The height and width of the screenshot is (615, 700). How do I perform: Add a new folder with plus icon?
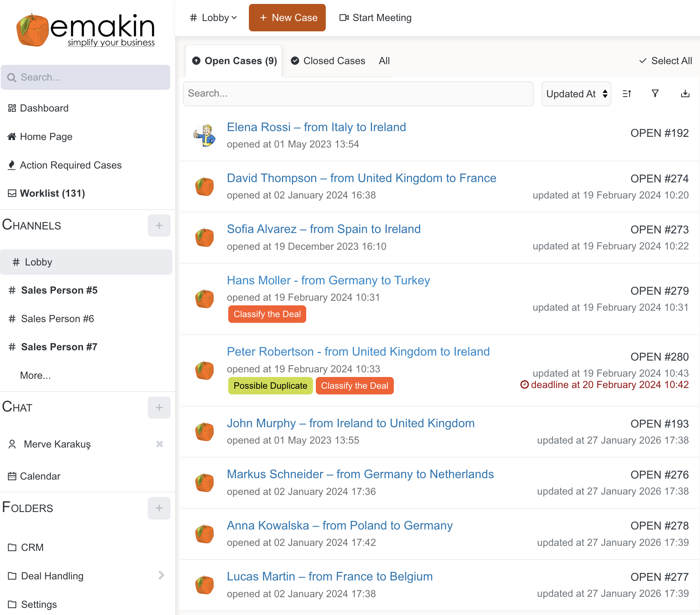click(159, 508)
